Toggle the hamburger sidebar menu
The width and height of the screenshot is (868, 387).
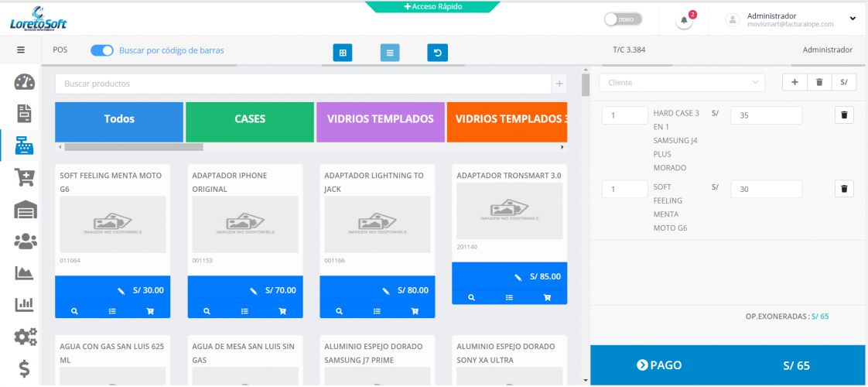(22, 50)
